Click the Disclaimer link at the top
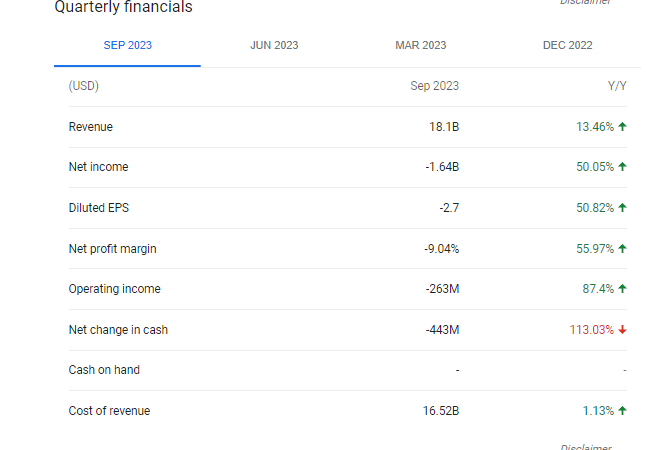The width and height of the screenshot is (659, 450). point(586,3)
